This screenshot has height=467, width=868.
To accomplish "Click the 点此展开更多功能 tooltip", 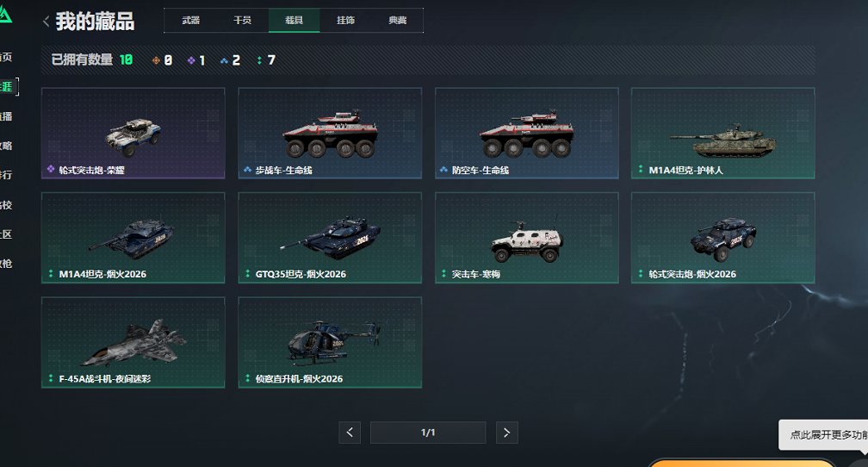I will 824,435.
